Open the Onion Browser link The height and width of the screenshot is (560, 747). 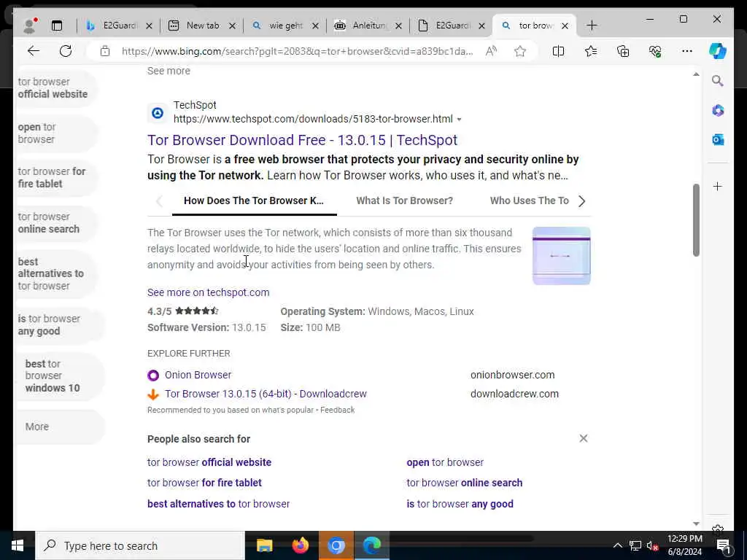[198, 375]
